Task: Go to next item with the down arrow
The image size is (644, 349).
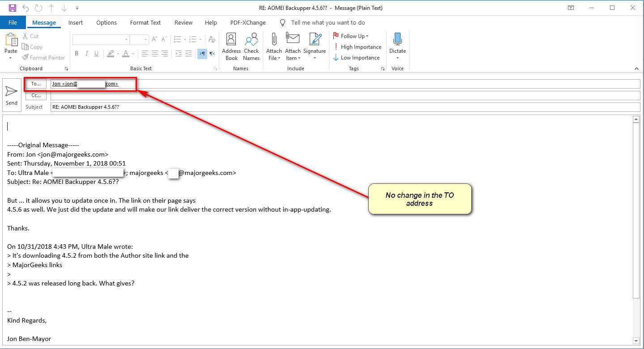Action: coord(64,8)
